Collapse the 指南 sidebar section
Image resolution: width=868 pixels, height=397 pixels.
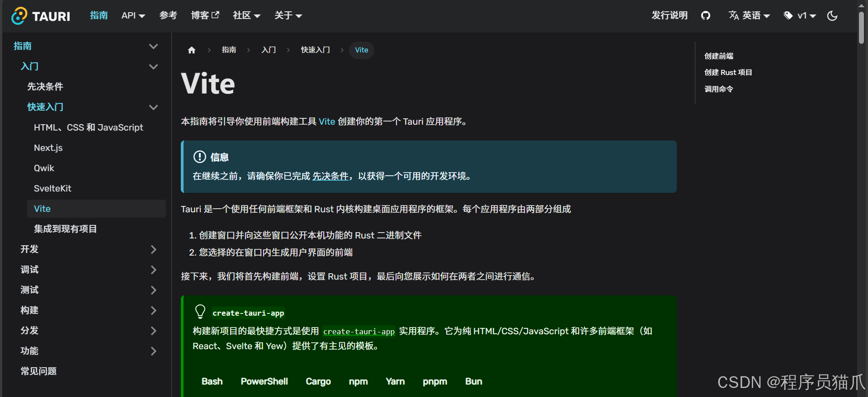[154, 46]
